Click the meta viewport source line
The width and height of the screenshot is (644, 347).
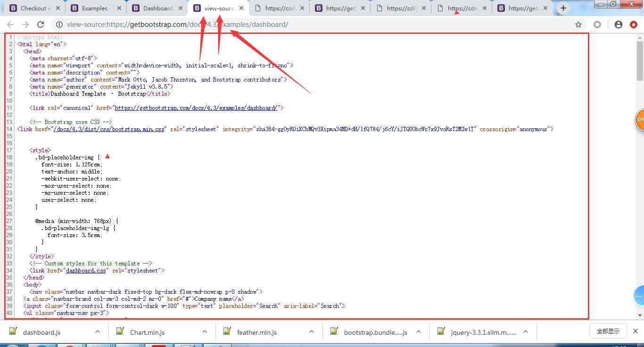click(x=161, y=66)
